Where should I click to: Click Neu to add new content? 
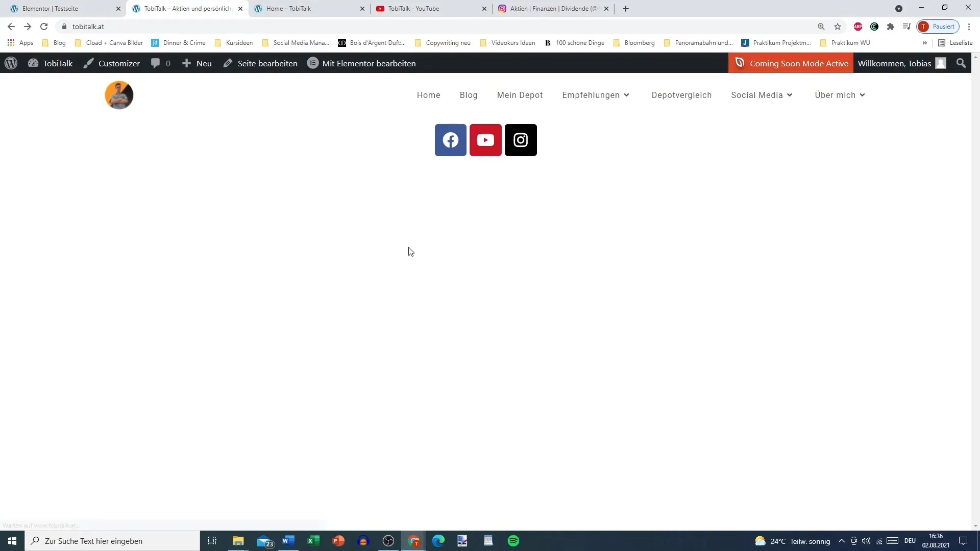[197, 63]
